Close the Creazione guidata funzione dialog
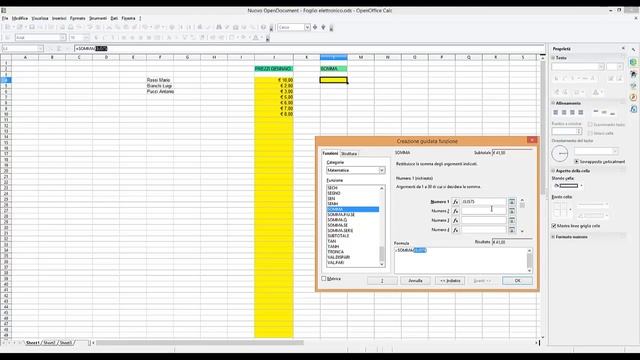Viewport: 640px width, 360px height. point(531,140)
